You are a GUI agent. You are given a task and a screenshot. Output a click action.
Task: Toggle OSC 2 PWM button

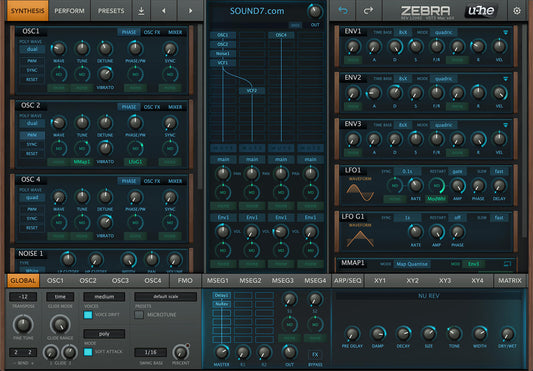(x=32, y=135)
